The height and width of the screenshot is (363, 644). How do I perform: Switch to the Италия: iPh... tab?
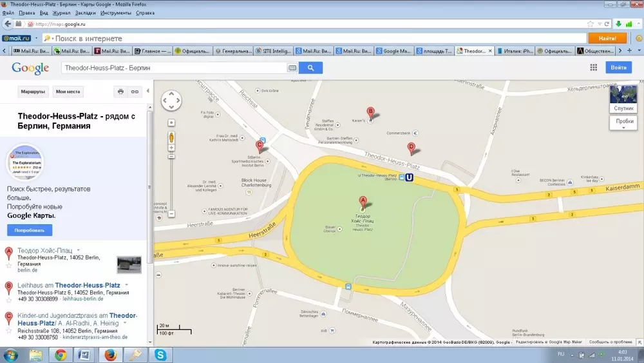(515, 51)
